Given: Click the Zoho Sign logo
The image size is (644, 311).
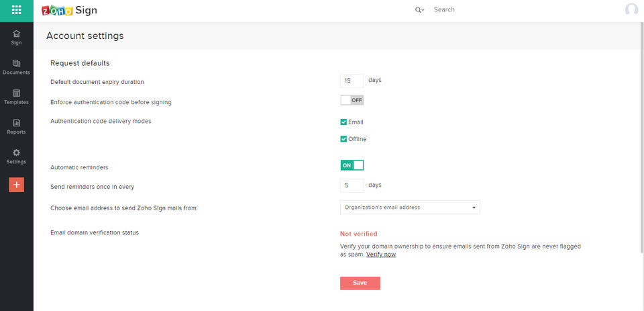Looking at the screenshot, I should pos(69,10).
